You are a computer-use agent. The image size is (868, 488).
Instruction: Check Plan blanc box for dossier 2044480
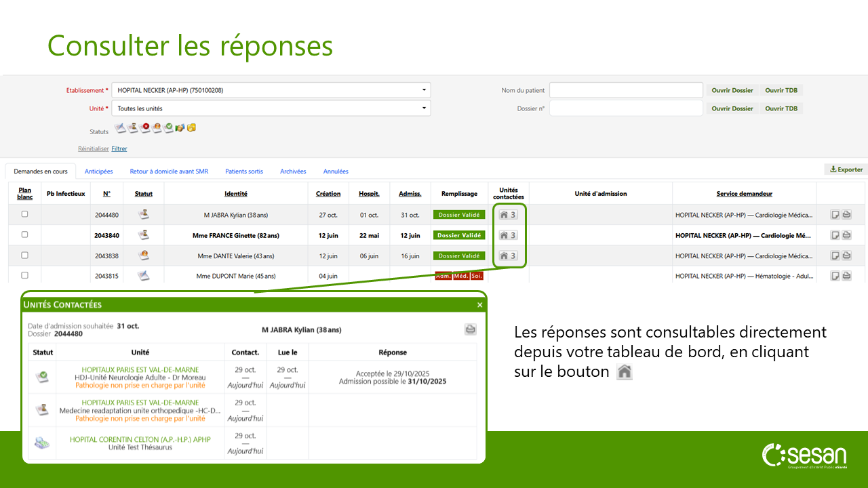pyautogui.click(x=25, y=214)
